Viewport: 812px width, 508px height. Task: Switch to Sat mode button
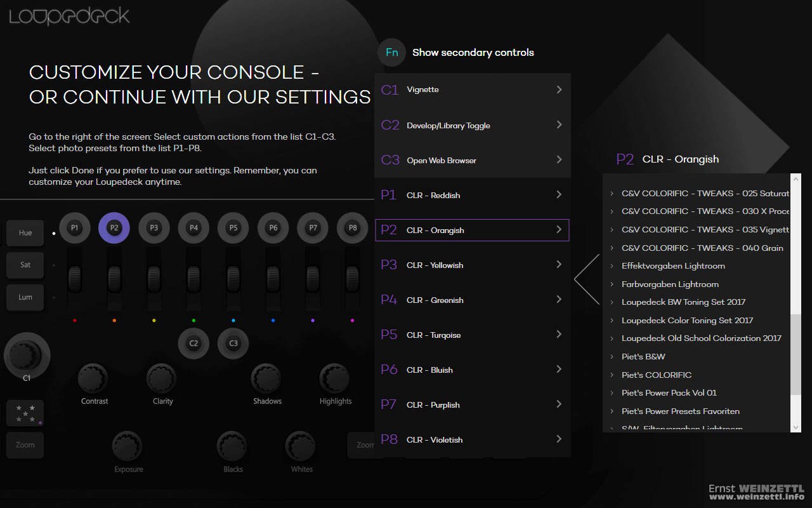[25, 265]
